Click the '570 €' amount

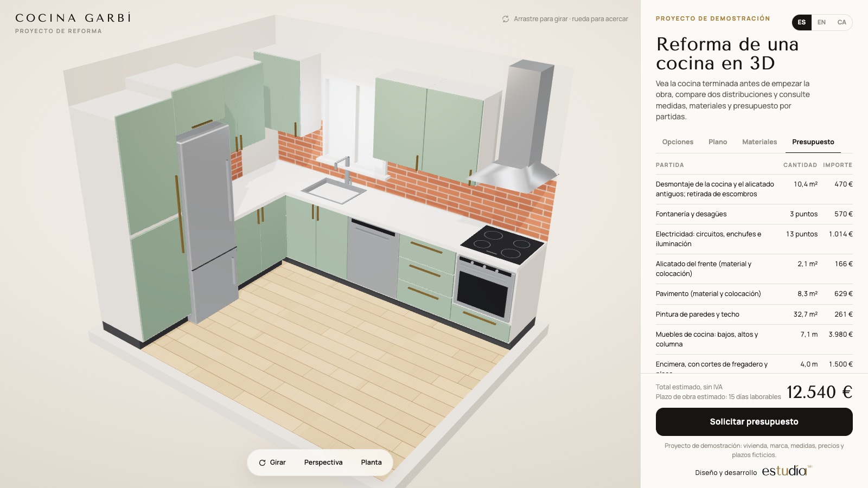[x=844, y=214]
